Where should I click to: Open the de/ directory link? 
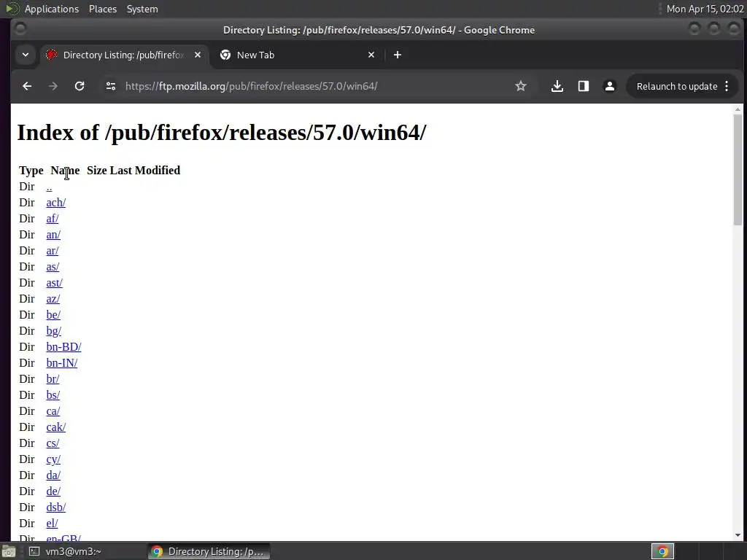point(53,491)
